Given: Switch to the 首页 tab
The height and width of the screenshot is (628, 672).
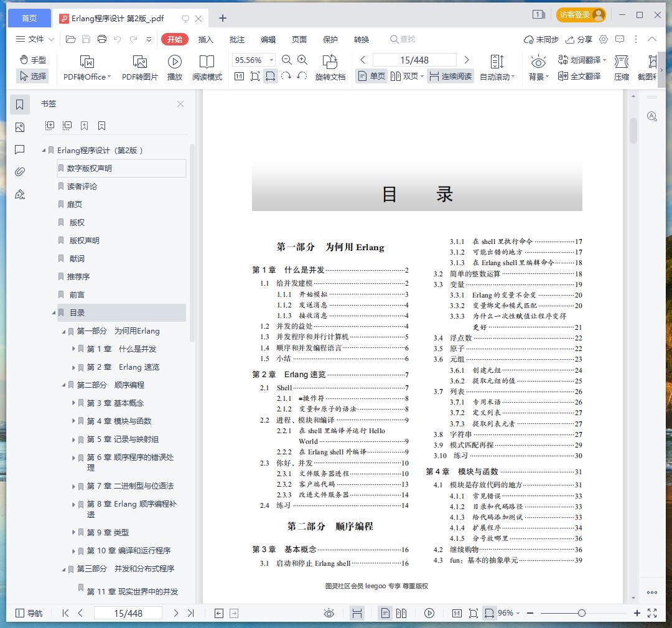Looking at the screenshot, I should click(29, 18).
